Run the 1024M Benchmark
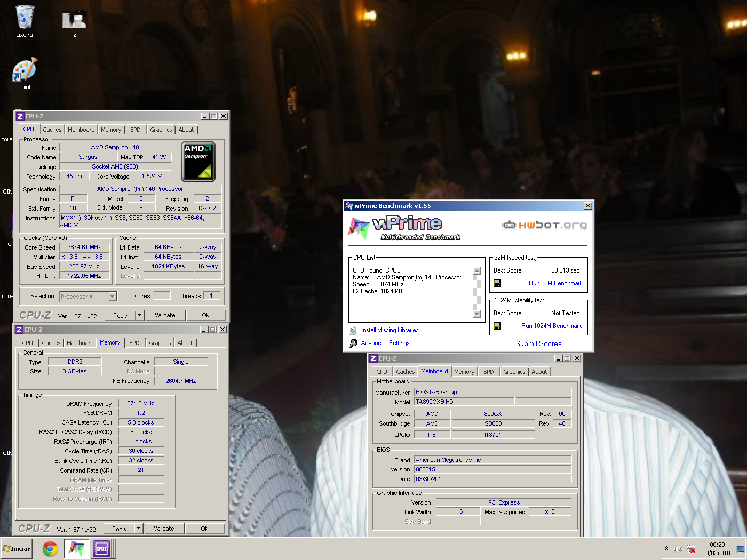Viewport: 747px width, 560px height. 551,326
